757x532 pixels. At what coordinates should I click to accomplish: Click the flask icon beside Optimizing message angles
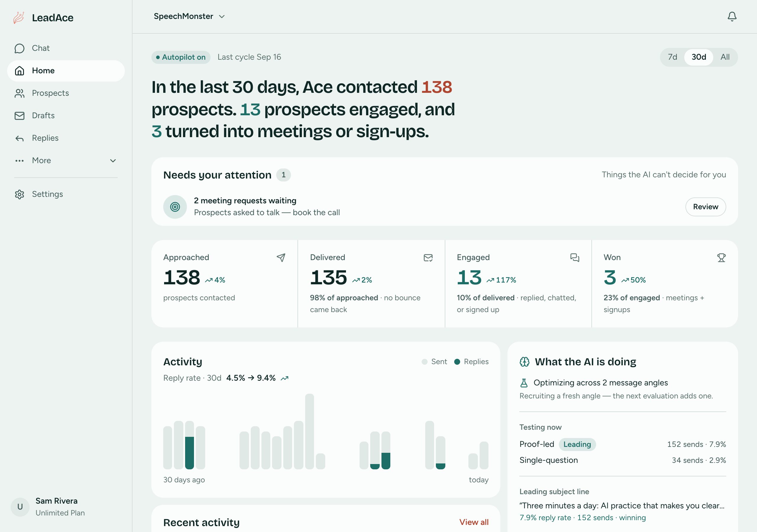click(524, 383)
